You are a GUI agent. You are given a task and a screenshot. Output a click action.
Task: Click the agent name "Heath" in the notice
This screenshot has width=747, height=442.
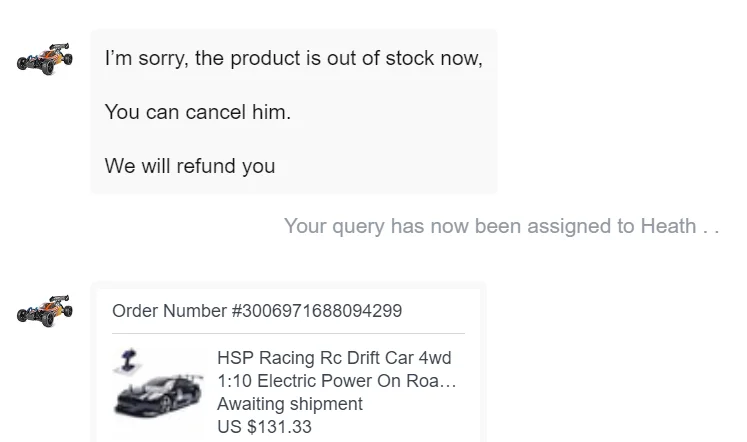coord(668,226)
